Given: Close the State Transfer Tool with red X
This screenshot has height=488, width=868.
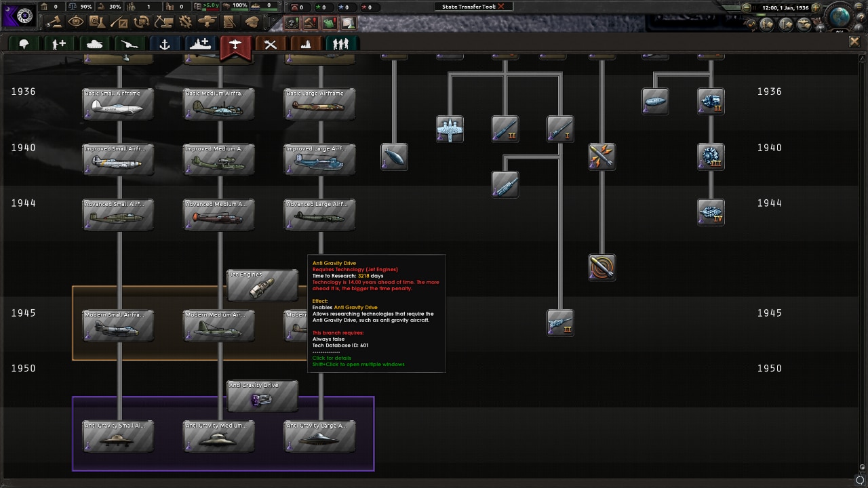Looking at the screenshot, I should click(x=501, y=6).
